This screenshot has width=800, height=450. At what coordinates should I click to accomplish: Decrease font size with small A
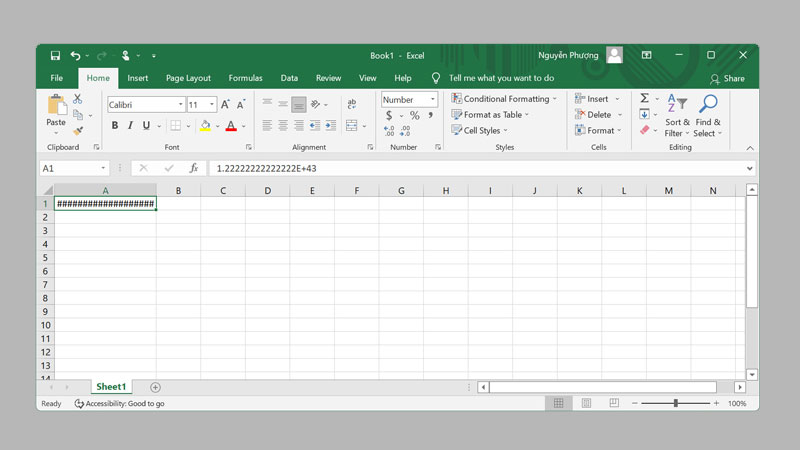click(x=241, y=105)
